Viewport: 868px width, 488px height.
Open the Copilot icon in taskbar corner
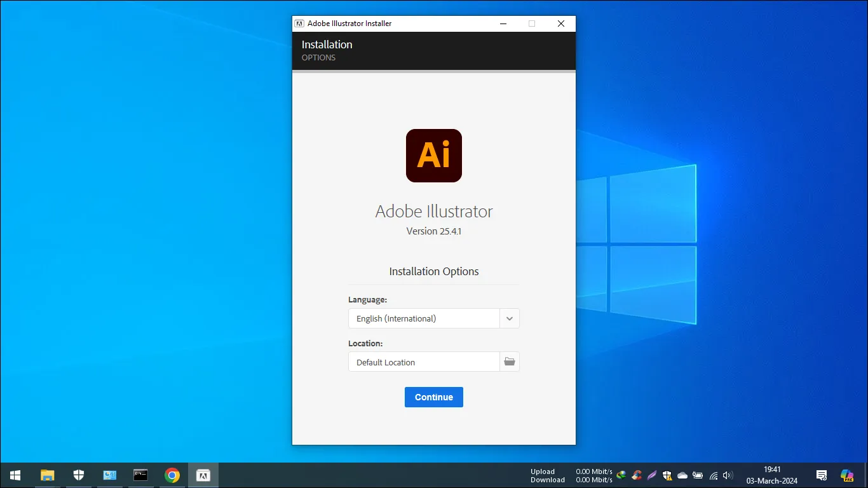coord(846,475)
